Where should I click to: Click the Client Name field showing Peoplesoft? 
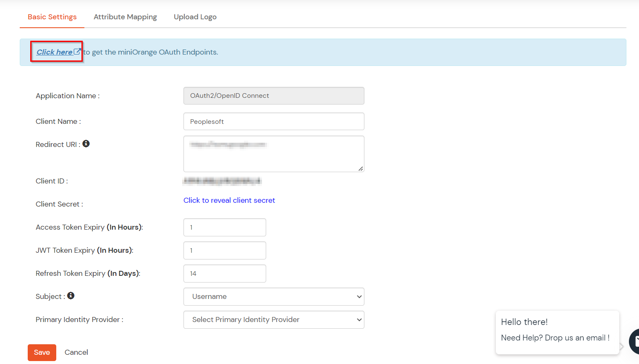(x=273, y=121)
